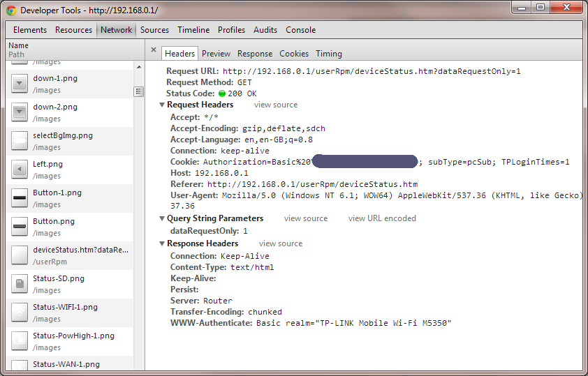The width and height of the screenshot is (588, 376).
Task: Switch to the Console panel
Action: (301, 30)
